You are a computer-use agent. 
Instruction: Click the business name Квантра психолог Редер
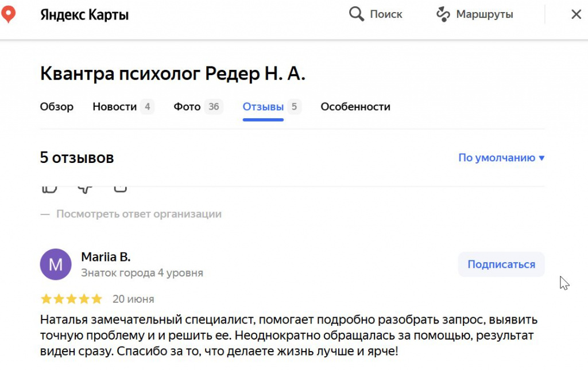[x=172, y=73]
